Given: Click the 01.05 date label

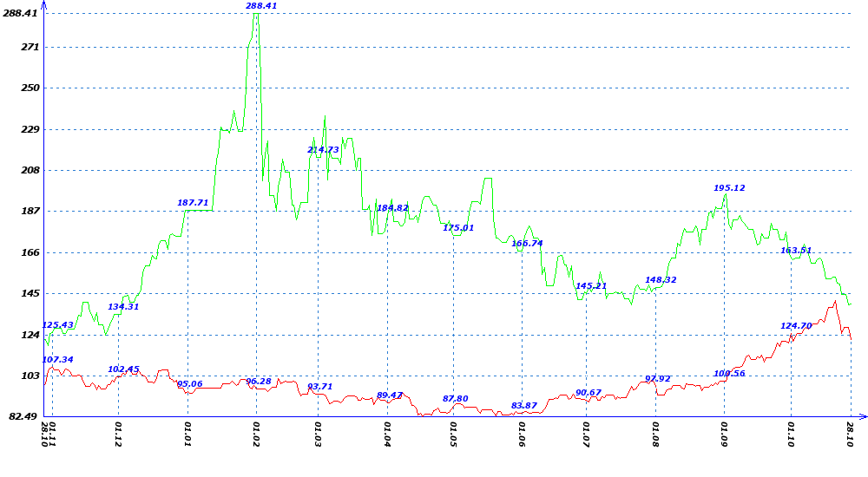Looking at the screenshot, I should (x=453, y=435).
